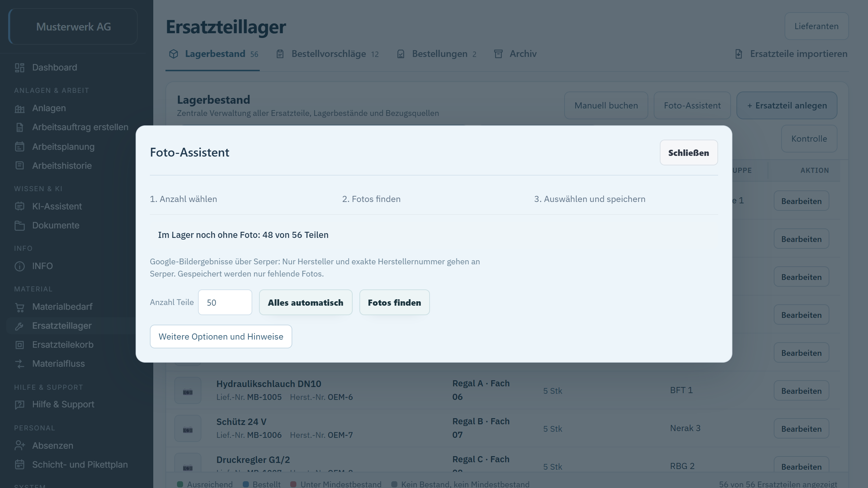Click camera placeholder for Schütz 24 V
Image resolution: width=868 pixels, height=488 pixels.
click(188, 429)
